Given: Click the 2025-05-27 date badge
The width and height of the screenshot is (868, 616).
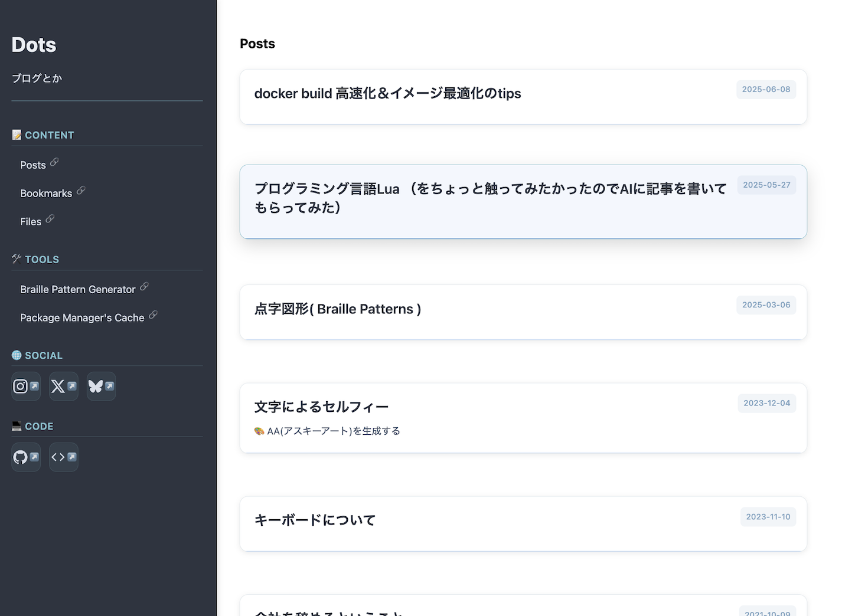Looking at the screenshot, I should pos(766,185).
